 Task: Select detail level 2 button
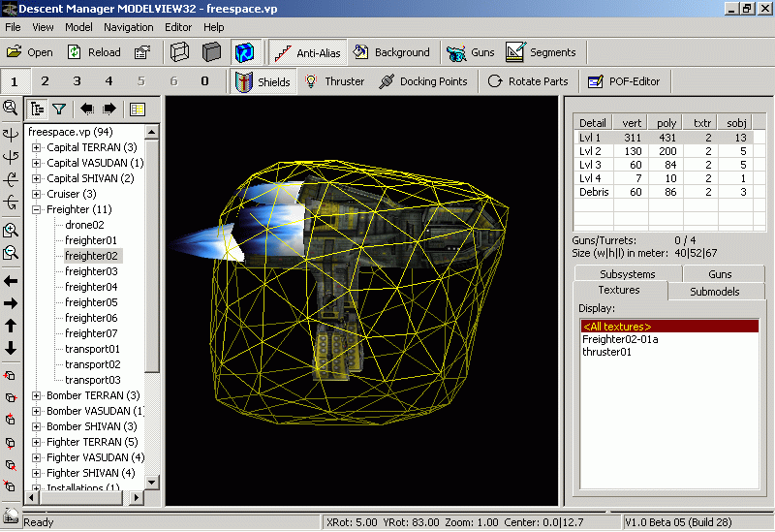(45, 80)
